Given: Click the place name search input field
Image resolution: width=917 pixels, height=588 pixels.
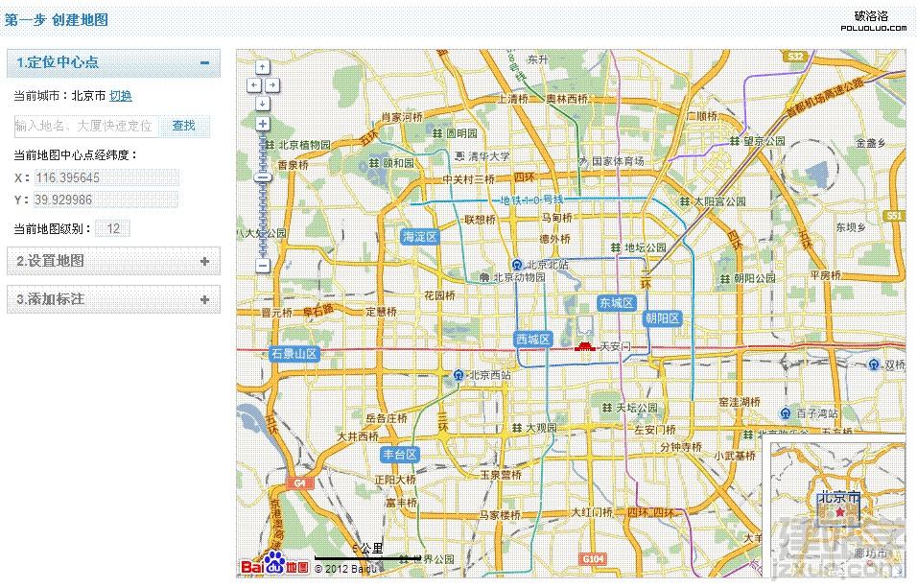Looking at the screenshot, I should tap(85, 126).
